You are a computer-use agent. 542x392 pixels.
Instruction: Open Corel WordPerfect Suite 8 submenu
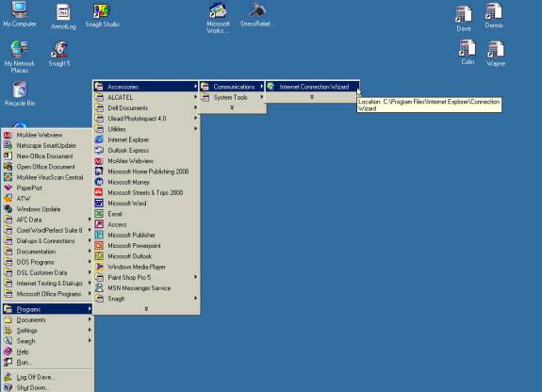tap(48, 230)
